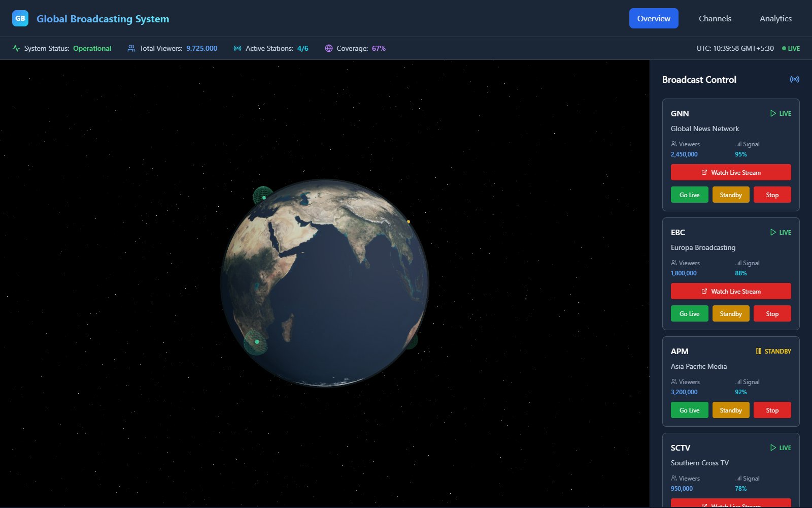Viewport: 812px width, 508px height.
Task: Click the 4/6 active stations value
Action: pos(303,48)
